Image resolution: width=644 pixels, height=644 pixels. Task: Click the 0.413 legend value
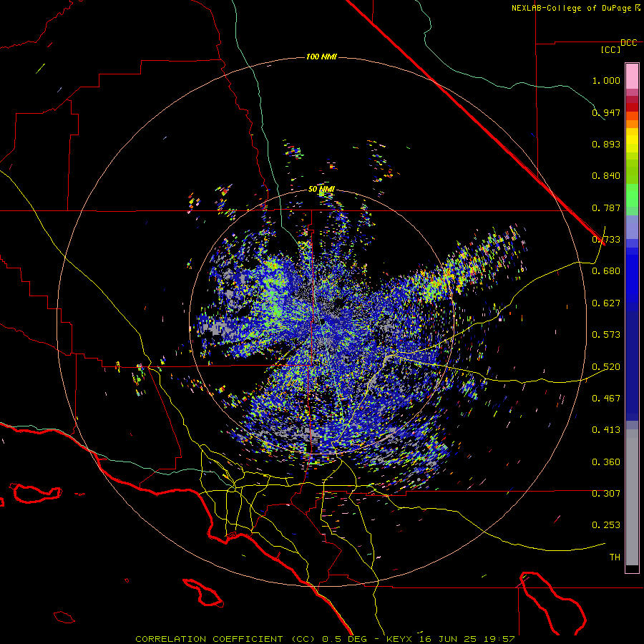pos(606,430)
